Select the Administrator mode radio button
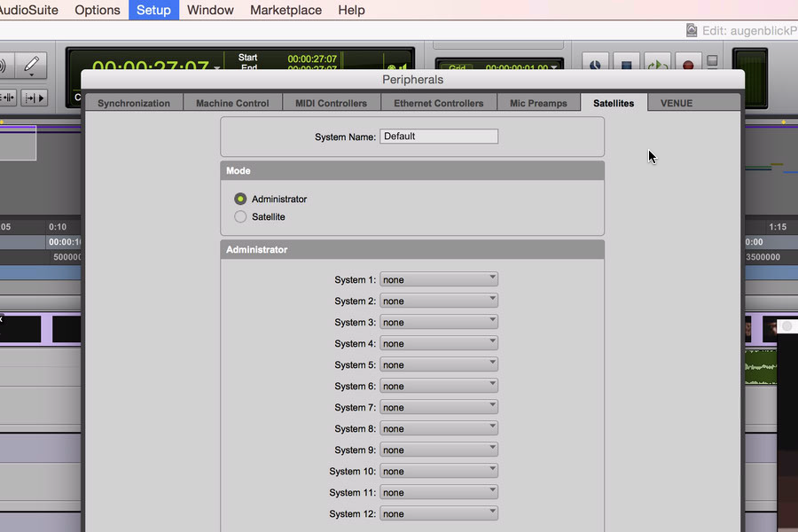 click(240, 199)
